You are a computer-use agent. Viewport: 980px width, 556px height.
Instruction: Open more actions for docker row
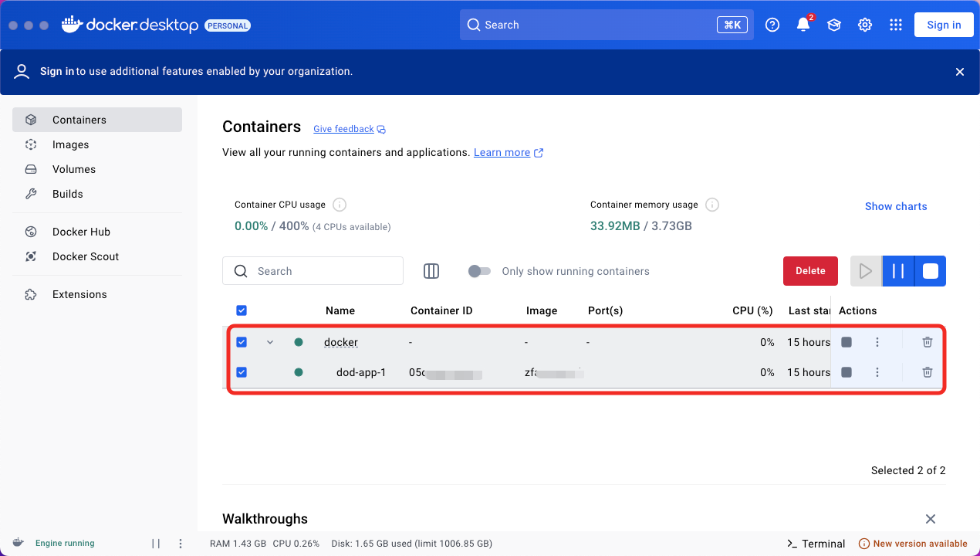877,342
